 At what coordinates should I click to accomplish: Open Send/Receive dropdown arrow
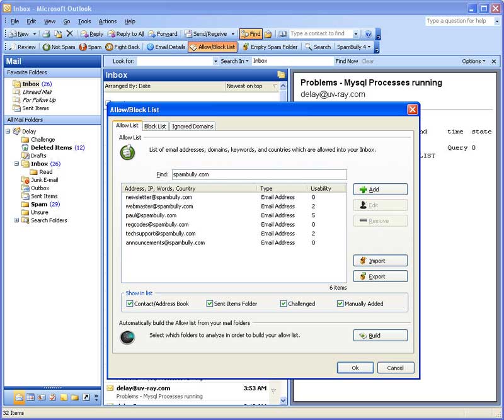tap(232, 34)
